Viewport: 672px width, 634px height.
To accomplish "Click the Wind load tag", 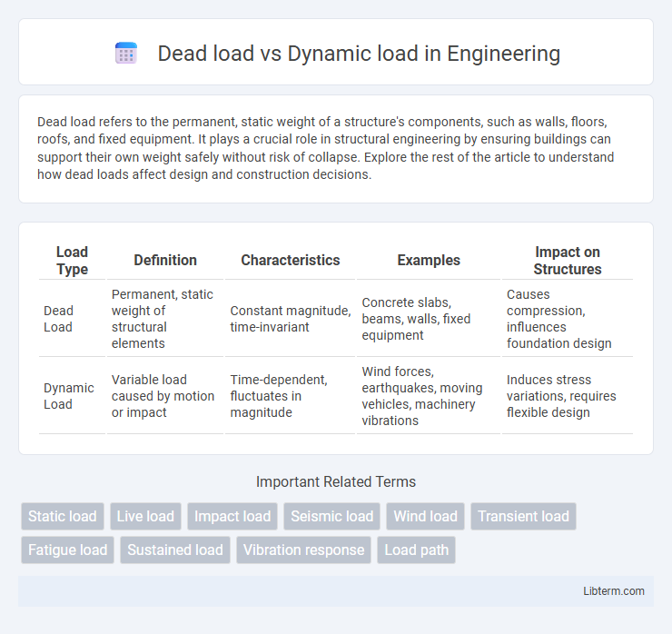I will (x=426, y=516).
